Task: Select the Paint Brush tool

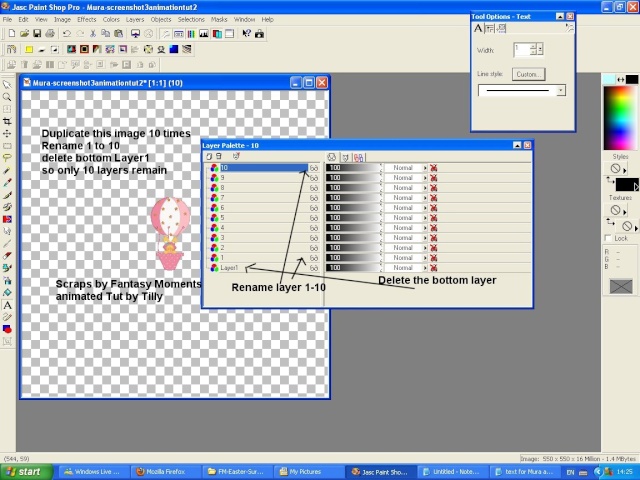Action: point(7,195)
